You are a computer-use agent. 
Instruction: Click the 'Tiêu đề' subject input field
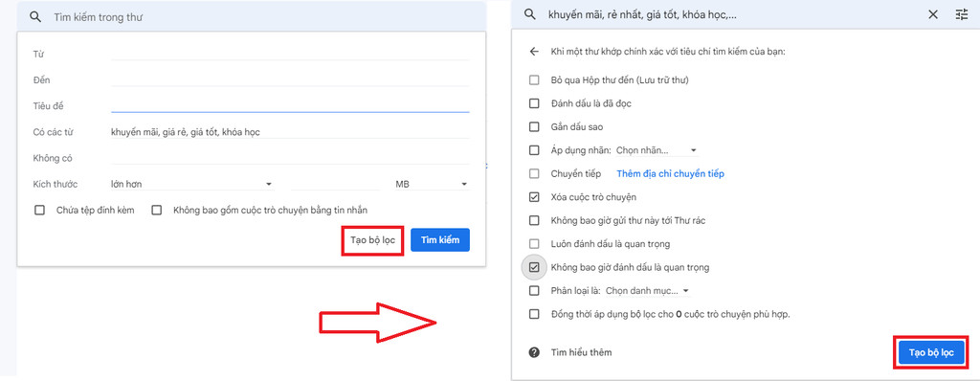(x=290, y=105)
